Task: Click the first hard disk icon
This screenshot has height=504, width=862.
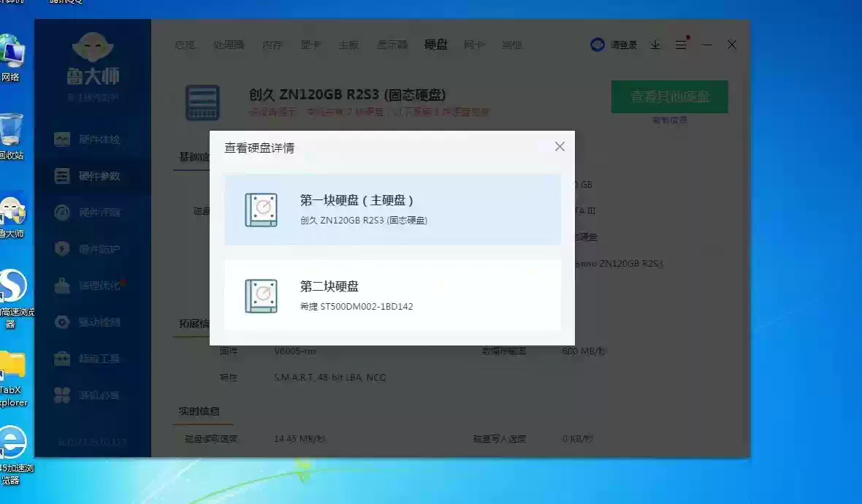Action: pyautogui.click(x=261, y=210)
